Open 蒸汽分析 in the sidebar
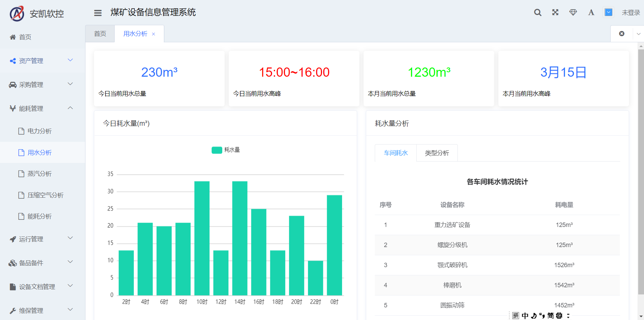Image resolution: width=644 pixels, height=320 pixels. (43, 174)
